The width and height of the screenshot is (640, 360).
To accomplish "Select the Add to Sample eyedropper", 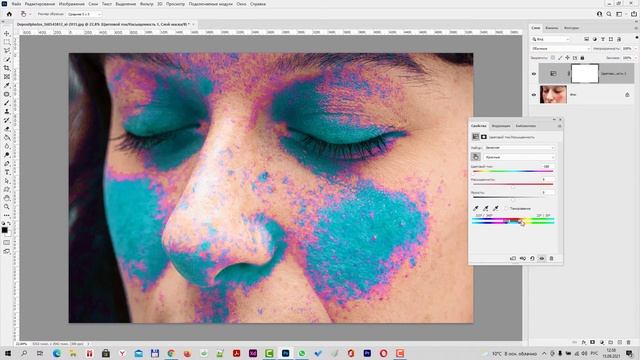I will click(486, 209).
